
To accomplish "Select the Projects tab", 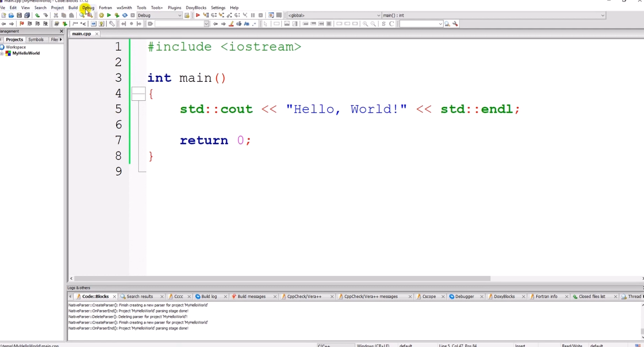I will tap(14, 40).
